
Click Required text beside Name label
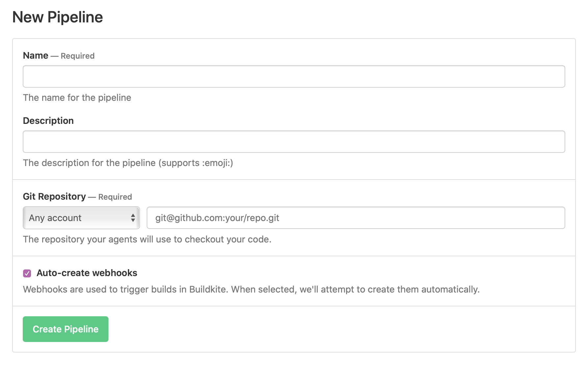tap(77, 56)
